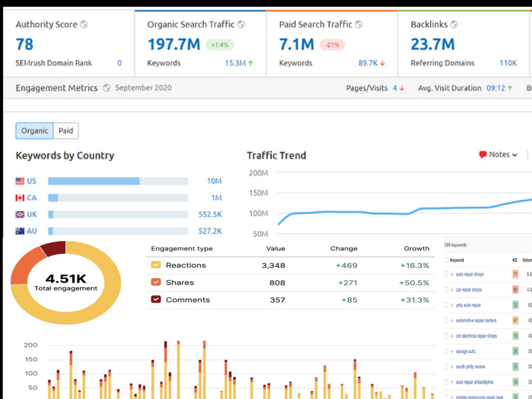Image resolution: width=532 pixels, height=399 pixels.
Task: Click the red Notes speech bubble icon
Action: pyautogui.click(x=483, y=155)
